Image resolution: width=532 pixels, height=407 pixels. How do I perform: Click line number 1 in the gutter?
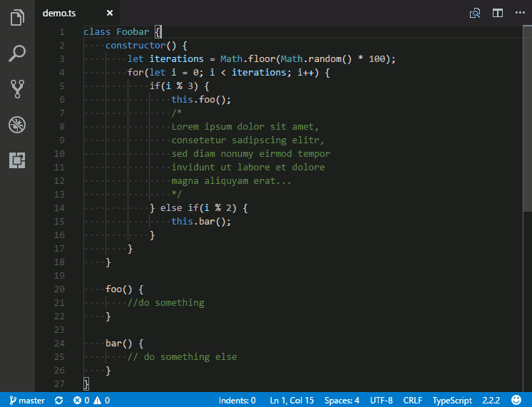pos(62,32)
